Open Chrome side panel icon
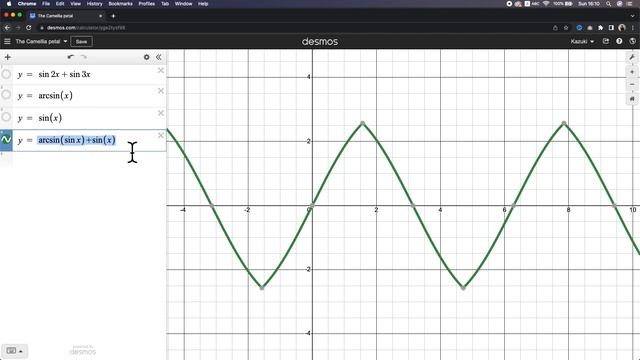 pyautogui.click(x=611, y=28)
